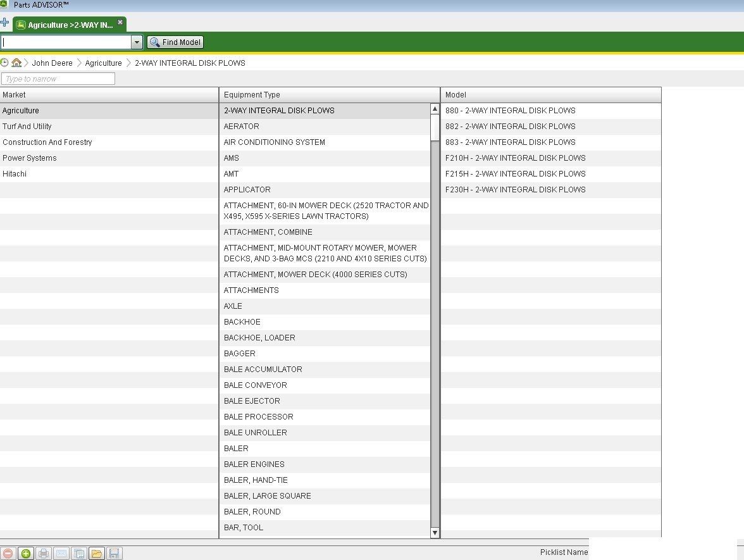Click the copy picklist icon in bottom toolbar
Viewport: 744px width, 560px height.
pos(78,554)
